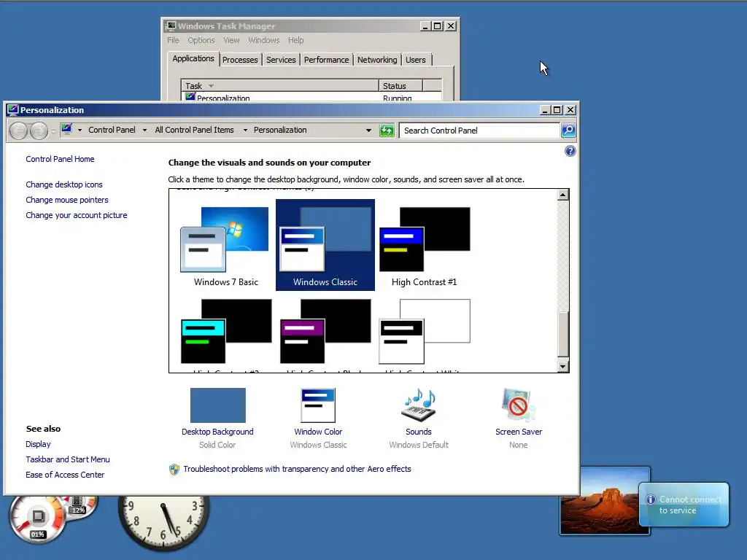Go to Control Panel Home

(60, 159)
